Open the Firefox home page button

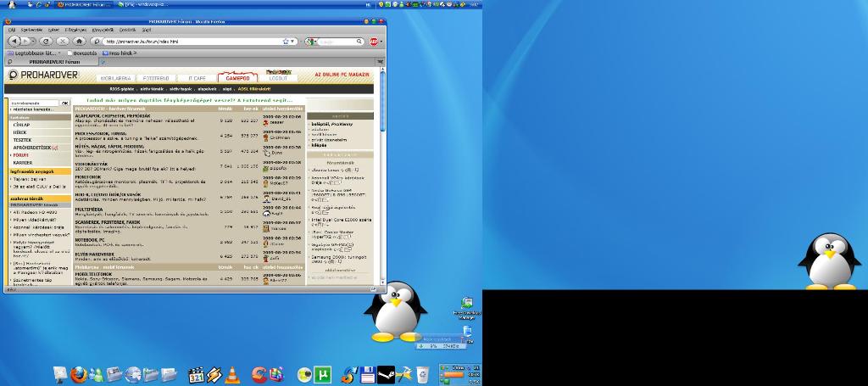click(79, 41)
